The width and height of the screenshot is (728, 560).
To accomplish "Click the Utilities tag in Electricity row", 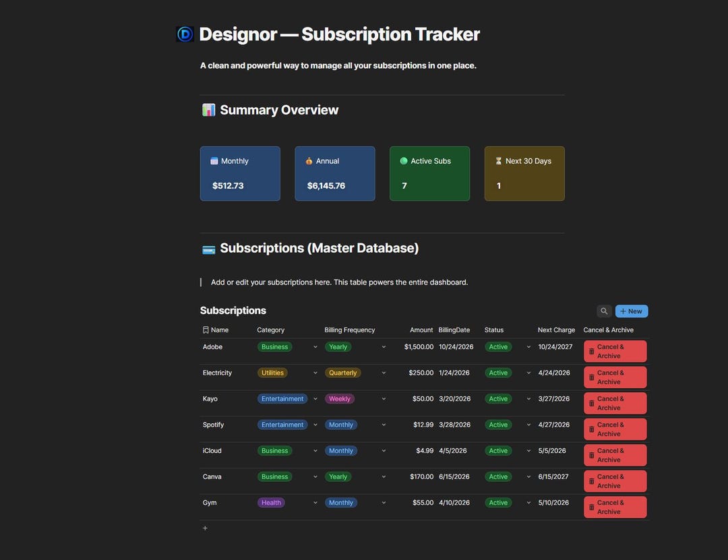I will point(272,373).
